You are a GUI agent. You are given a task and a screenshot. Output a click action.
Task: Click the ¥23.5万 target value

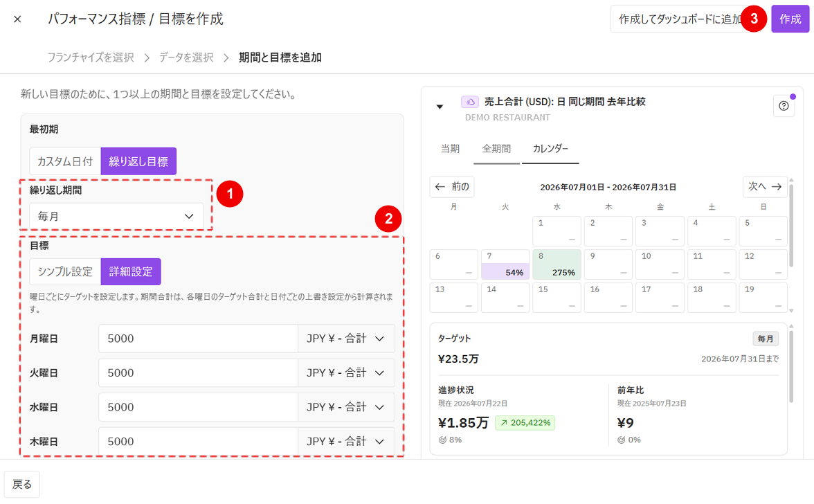(x=458, y=359)
